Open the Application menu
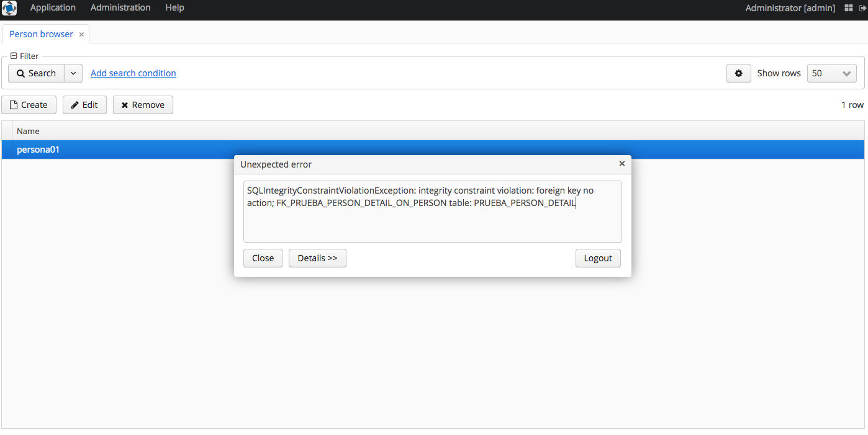 pos(53,8)
